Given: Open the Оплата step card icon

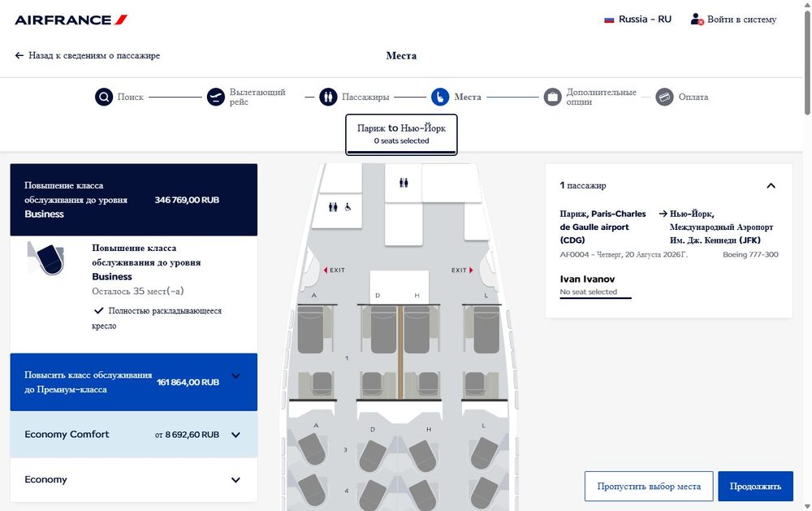Looking at the screenshot, I should pos(664,97).
